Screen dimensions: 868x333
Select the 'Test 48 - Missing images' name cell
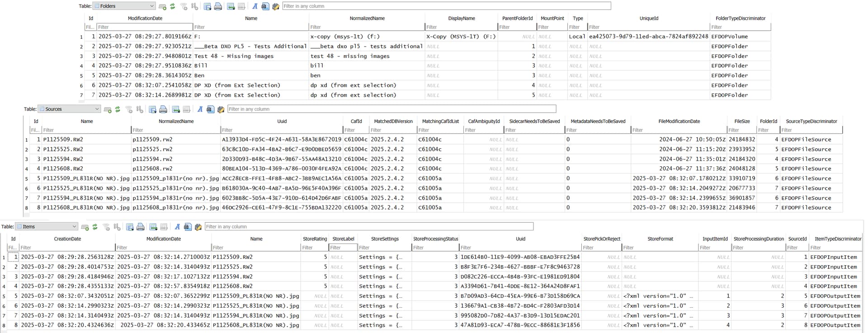(x=251, y=56)
